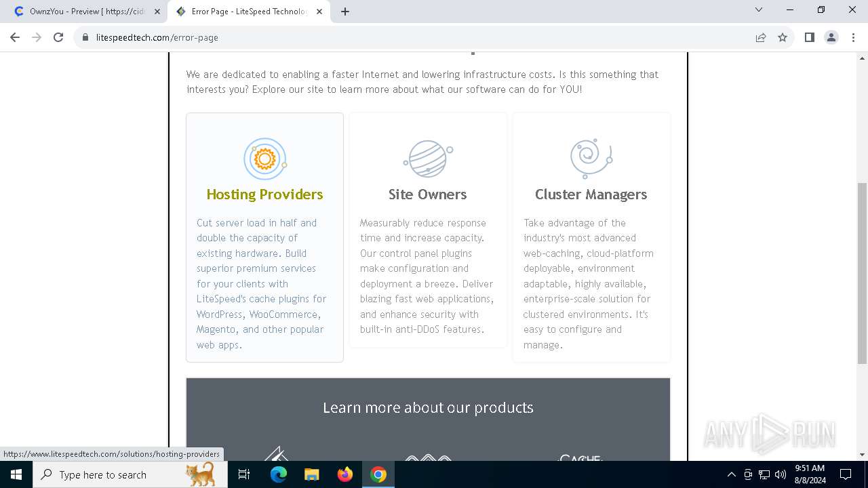Toggle the browser side panel icon

click(x=809, y=37)
